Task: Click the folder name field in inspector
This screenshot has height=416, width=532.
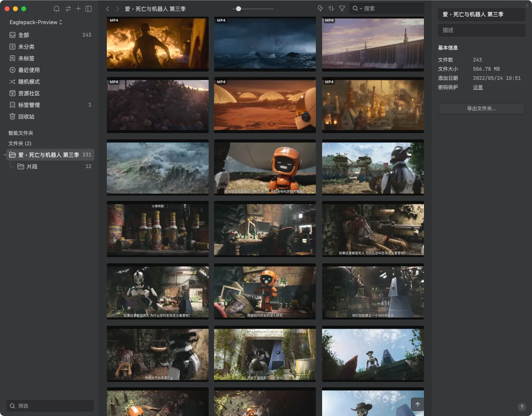Action: (x=482, y=15)
